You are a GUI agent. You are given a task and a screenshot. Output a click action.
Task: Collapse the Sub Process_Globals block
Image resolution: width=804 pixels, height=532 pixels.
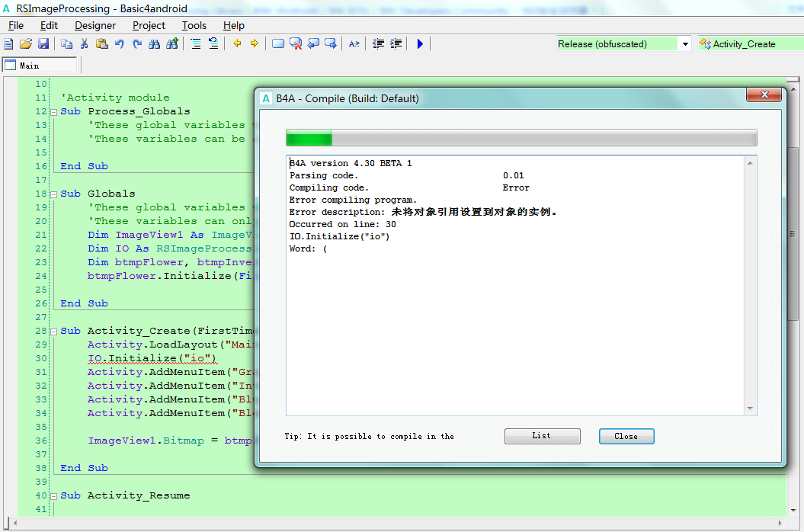tap(53, 112)
